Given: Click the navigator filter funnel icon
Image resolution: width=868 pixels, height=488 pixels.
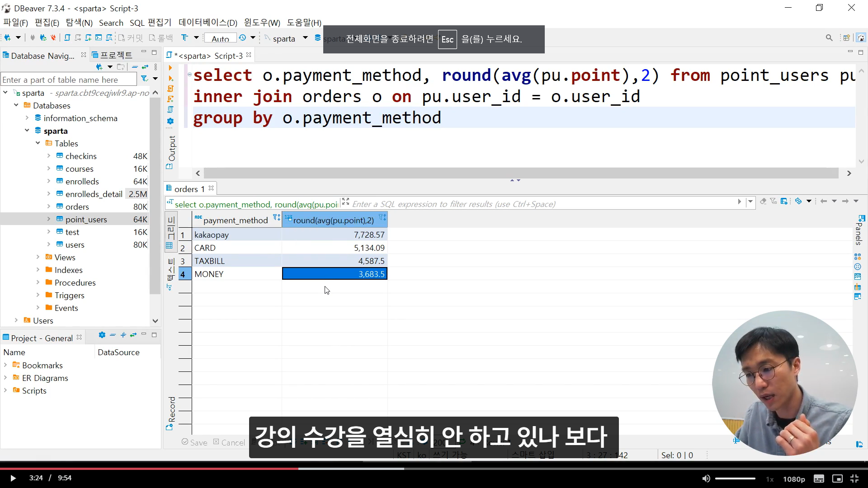Looking at the screenshot, I should (x=144, y=79).
